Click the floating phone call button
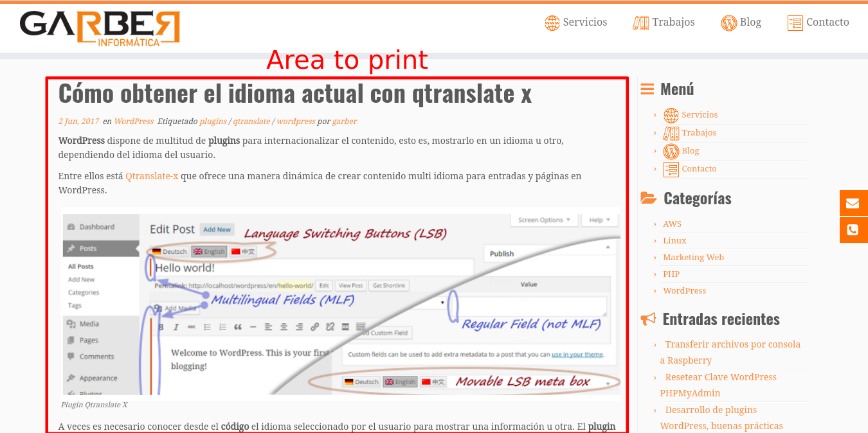The height and width of the screenshot is (433, 868). tap(853, 230)
